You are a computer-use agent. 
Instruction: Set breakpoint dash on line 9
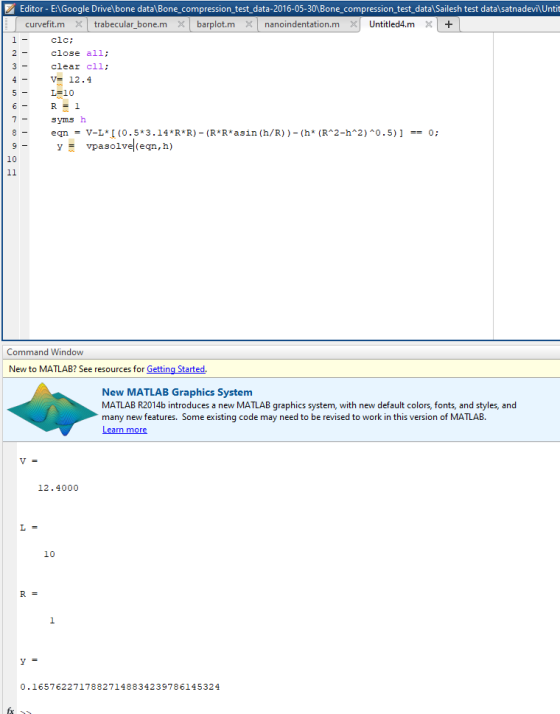tap(25, 146)
